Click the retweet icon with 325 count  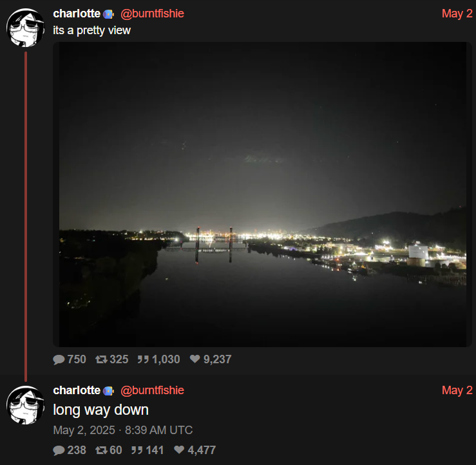tap(101, 359)
